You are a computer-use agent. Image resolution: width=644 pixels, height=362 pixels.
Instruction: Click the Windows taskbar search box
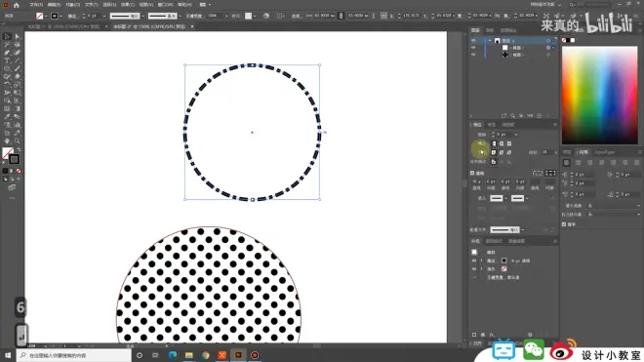[x=74, y=355]
